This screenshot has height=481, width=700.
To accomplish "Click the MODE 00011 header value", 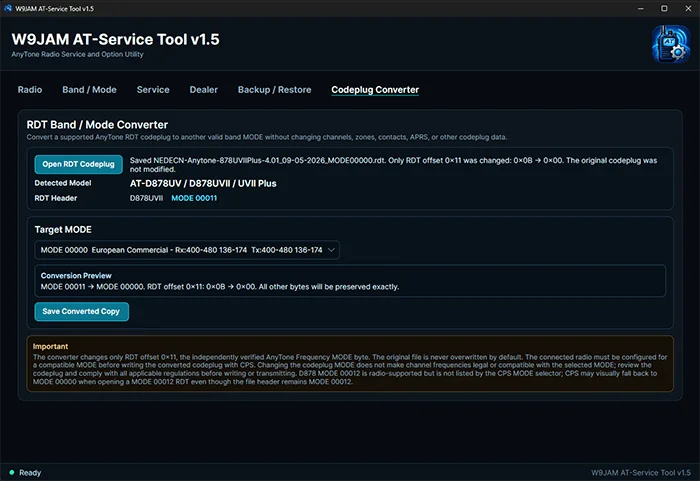I will coord(194,198).
